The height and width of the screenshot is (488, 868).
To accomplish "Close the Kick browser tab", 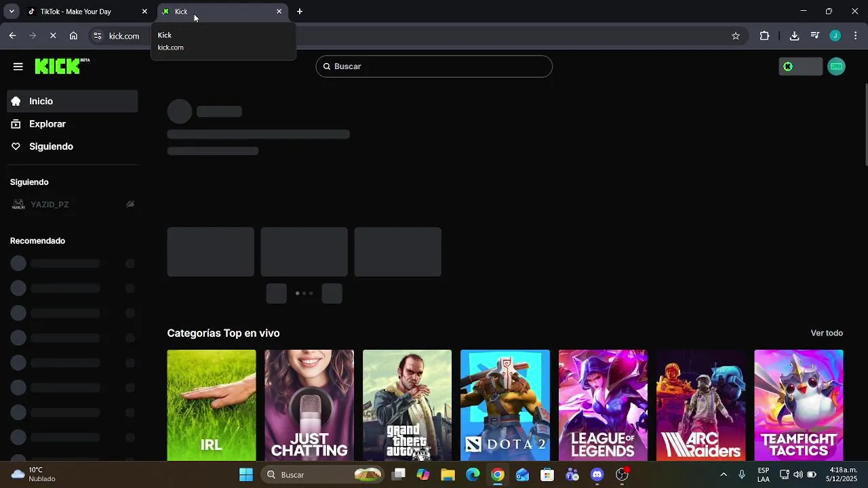I will [x=279, y=12].
